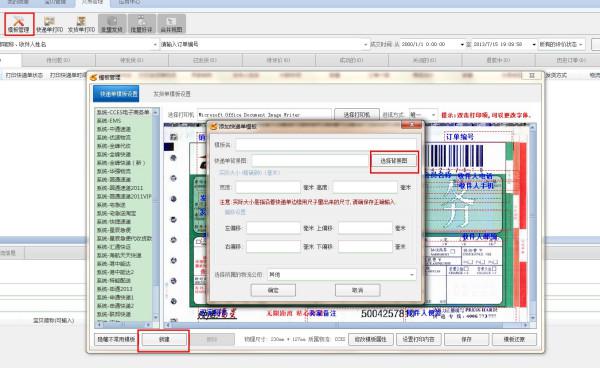The image size is (600, 368).
Task: Click the 隐藏不常用模板 button
Action: tap(116, 339)
